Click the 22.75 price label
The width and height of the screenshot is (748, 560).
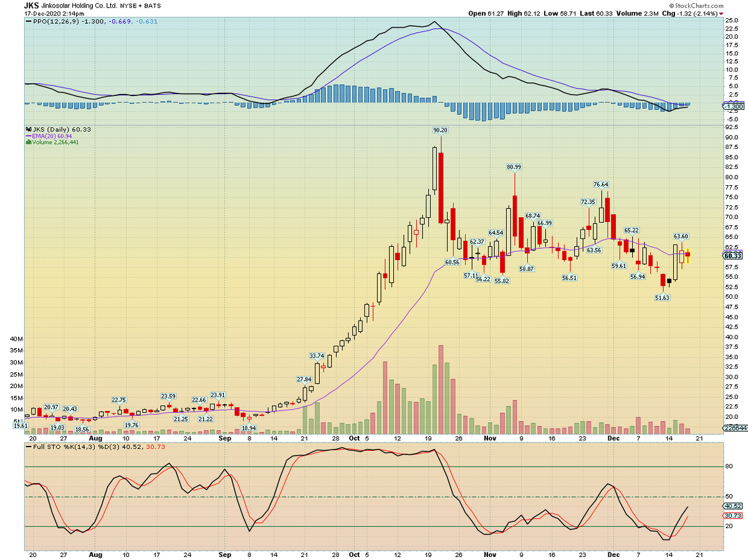pyautogui.click(x=119, y=400)
